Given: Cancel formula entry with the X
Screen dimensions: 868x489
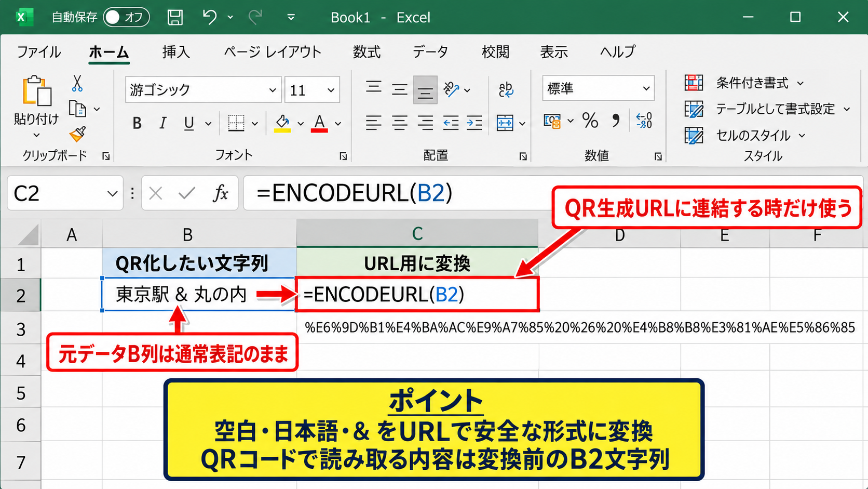Looking at the screenshot, I should point(155,193).
